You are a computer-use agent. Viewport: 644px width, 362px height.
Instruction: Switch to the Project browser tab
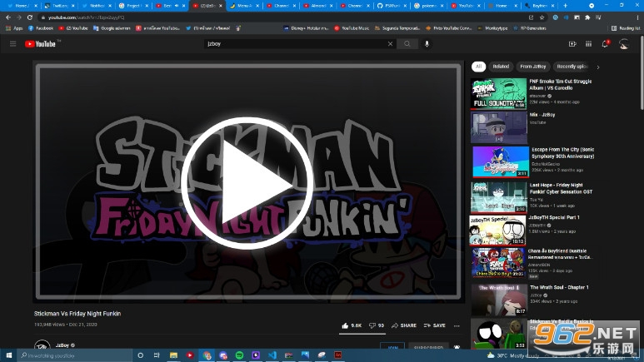[133, 6]
